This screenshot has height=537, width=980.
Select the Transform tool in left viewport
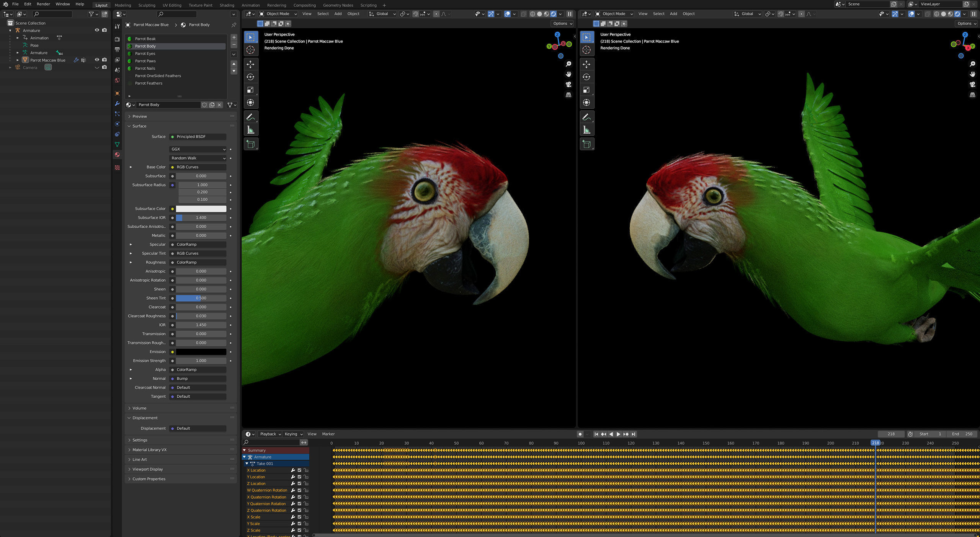tap(250, 103)
